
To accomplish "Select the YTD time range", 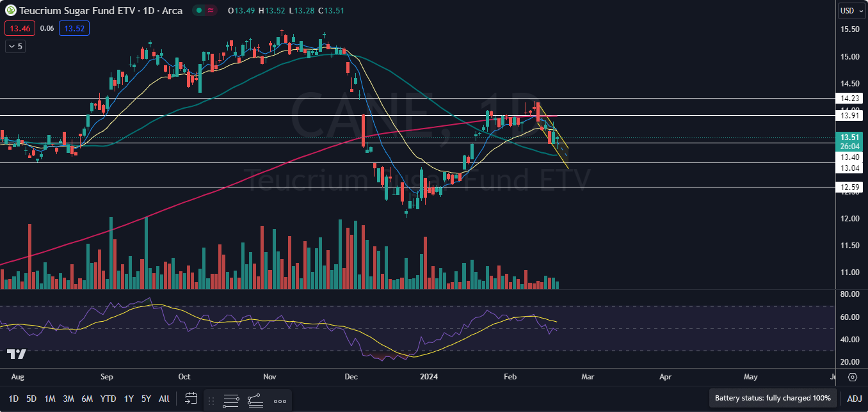I will pyautogui.click(x=108, y=399).
